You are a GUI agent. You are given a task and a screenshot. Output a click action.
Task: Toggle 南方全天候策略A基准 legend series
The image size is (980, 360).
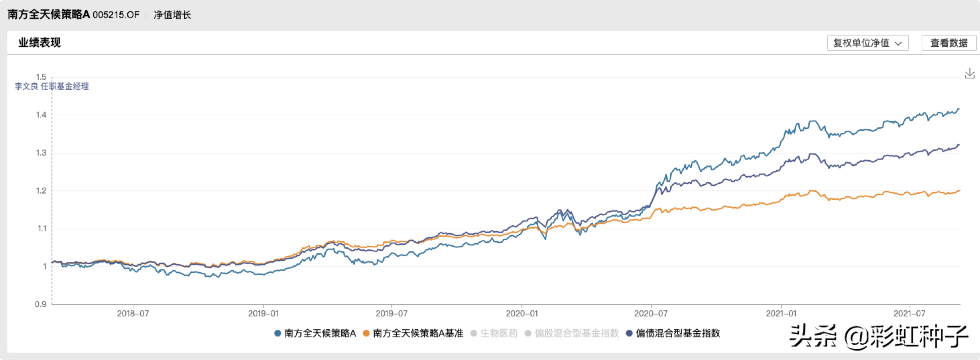coord(418,334)
